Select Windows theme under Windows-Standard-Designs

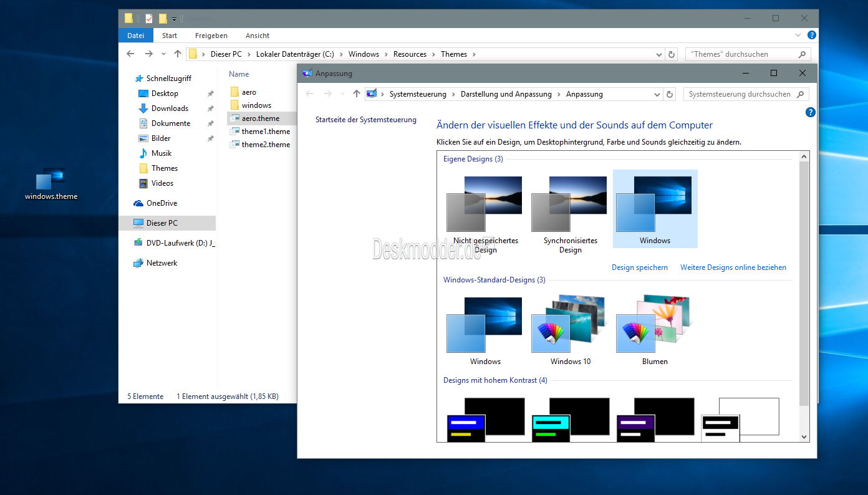coord(485,330)
